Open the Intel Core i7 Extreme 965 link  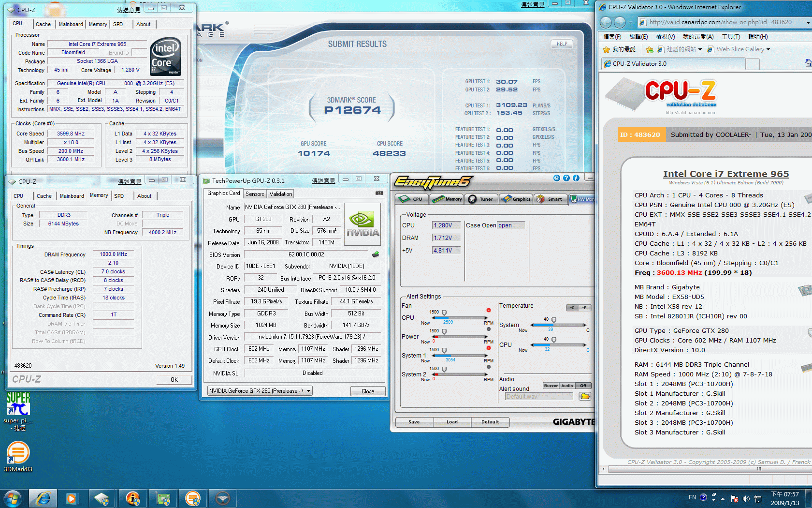coord(726,174)
